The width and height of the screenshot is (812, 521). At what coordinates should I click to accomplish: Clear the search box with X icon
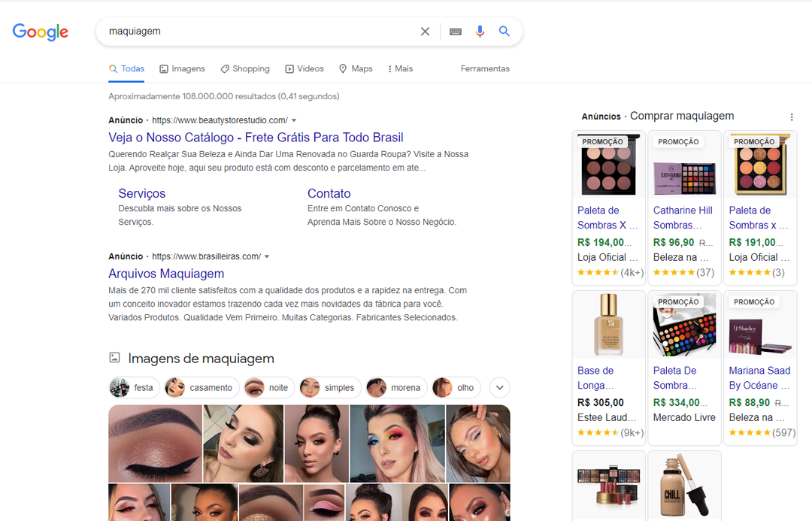425,32
